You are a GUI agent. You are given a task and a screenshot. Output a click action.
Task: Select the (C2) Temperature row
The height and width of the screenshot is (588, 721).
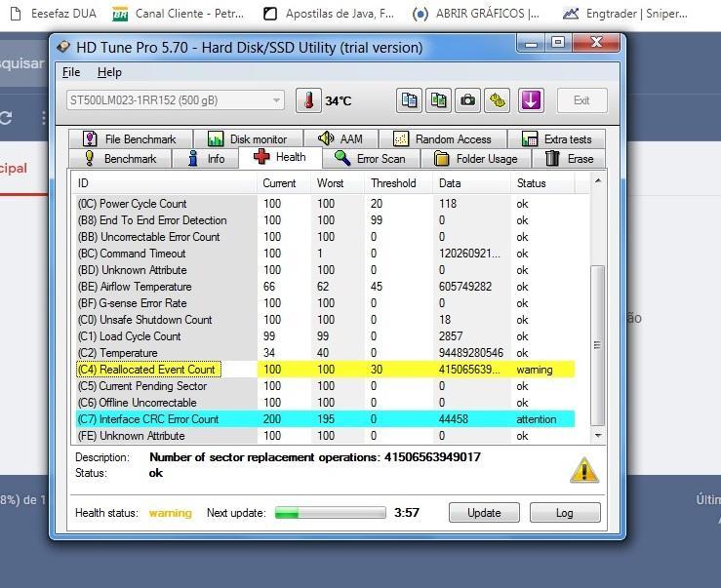[325, 353]
